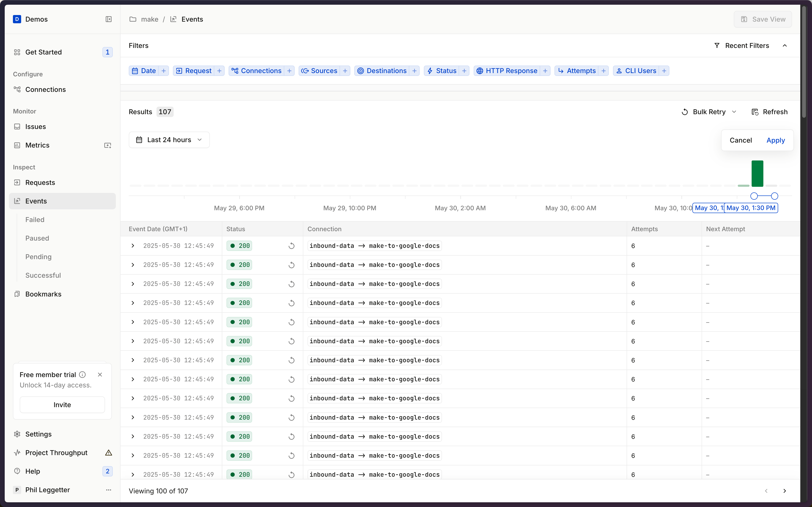This screenshot has width=812, height=507.
Task: Open account options for Phil Leggetter
Action: [108, 490]
